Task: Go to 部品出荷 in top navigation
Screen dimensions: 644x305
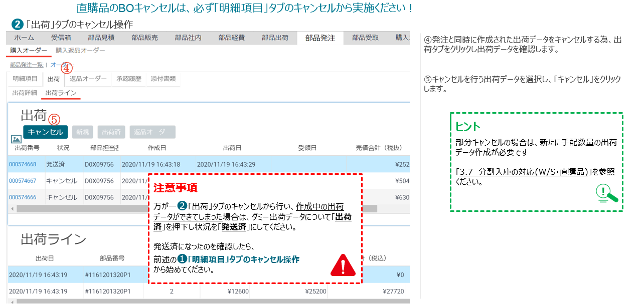Action: click(x=275, y=38)
